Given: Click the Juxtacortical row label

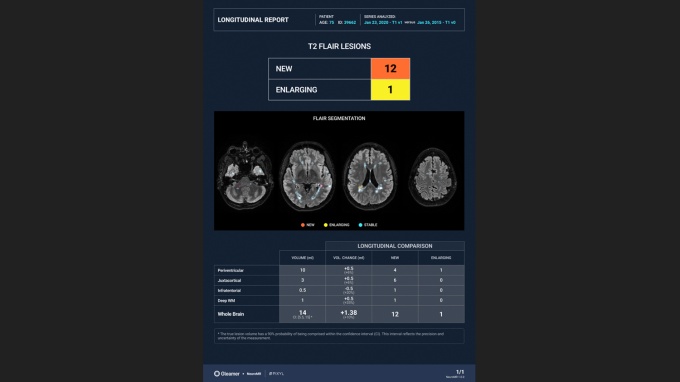Looking at the screenshot, I should pos(229,281).
